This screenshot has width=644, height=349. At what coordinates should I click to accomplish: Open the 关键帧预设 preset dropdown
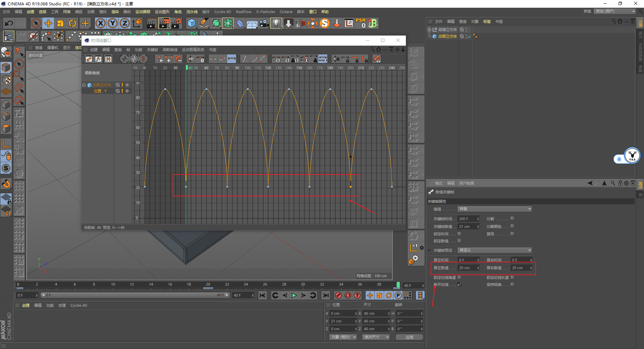tap(495, 250)
